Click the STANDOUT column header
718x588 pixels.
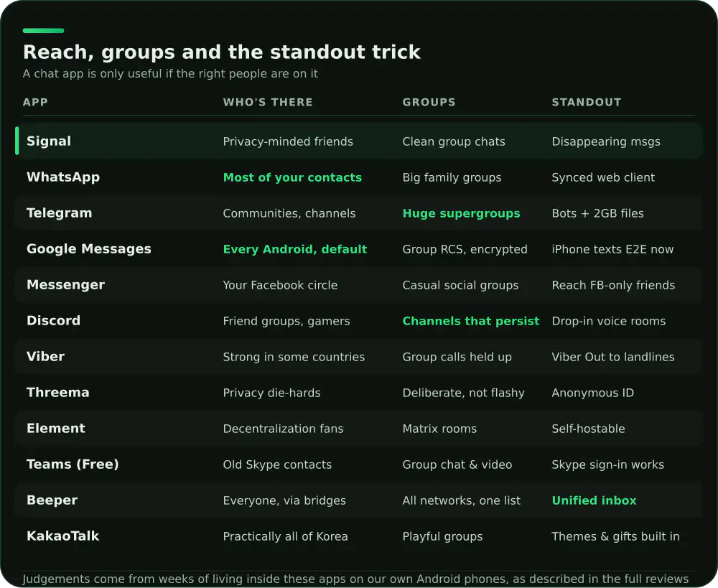[x=586, y=102]
